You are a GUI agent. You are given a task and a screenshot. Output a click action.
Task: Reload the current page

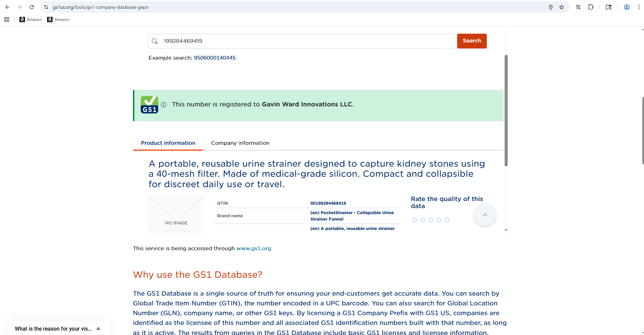pos(32,7)
